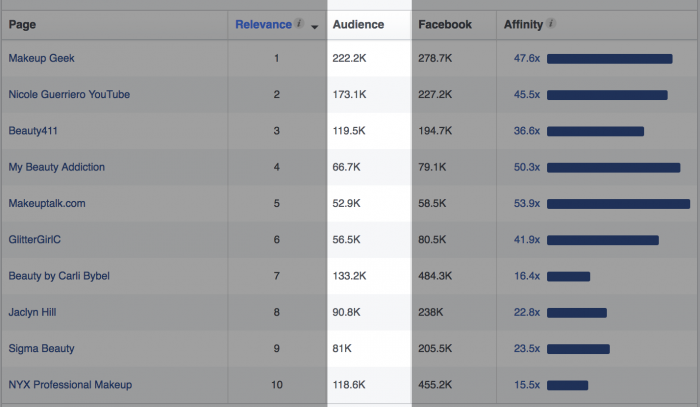Open the Makeup Geek page link
Image resolution: width=700 pixels, height=407 pixels.
click(43, 59)
